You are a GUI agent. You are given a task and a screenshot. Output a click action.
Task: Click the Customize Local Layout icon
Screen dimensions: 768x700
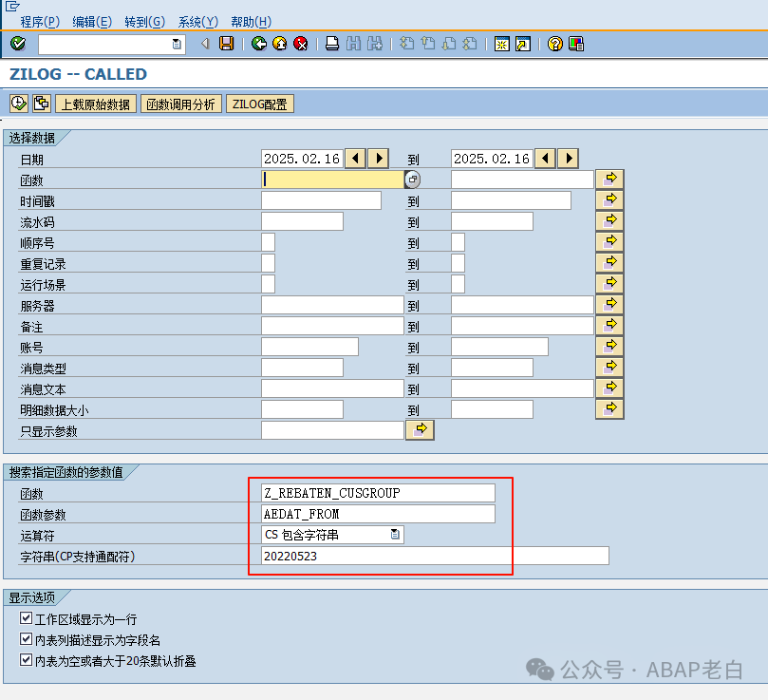click(576, 44)
